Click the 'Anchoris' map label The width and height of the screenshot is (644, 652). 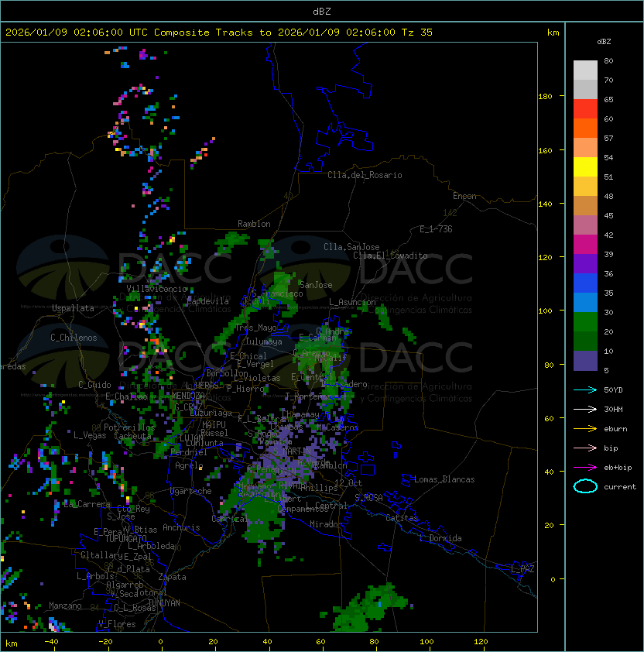[x=181, y=527]
